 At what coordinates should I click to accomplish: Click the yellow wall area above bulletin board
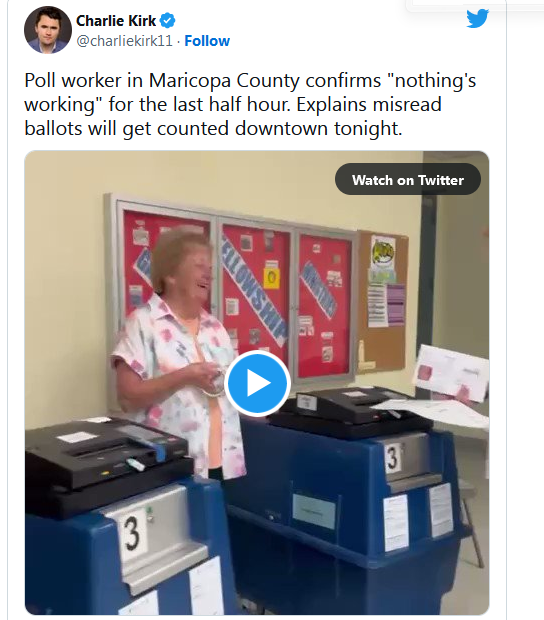click(x=237, y=176)
